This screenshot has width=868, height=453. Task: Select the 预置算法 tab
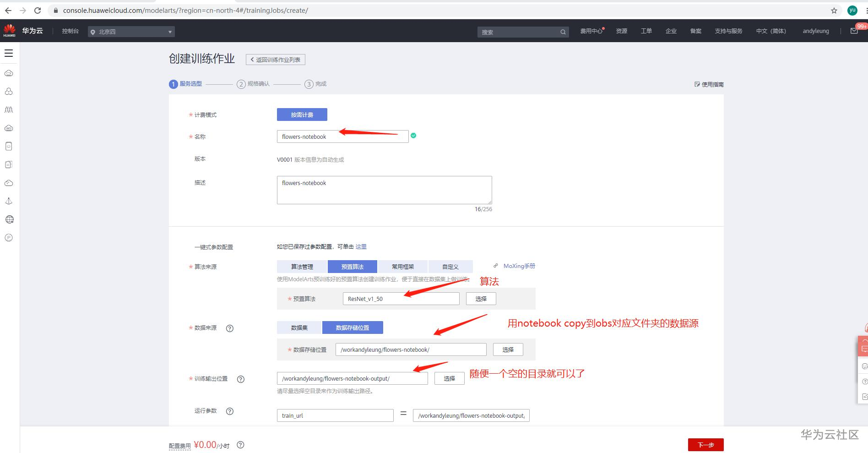pos(353,267)
